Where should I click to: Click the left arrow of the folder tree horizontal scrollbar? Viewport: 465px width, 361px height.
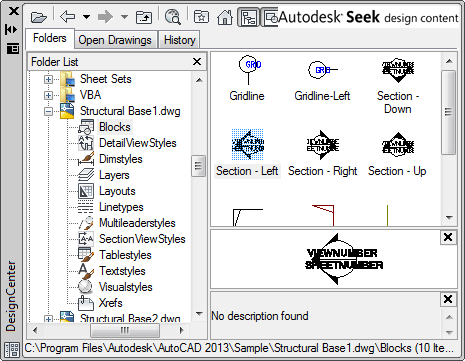(35, 331)
